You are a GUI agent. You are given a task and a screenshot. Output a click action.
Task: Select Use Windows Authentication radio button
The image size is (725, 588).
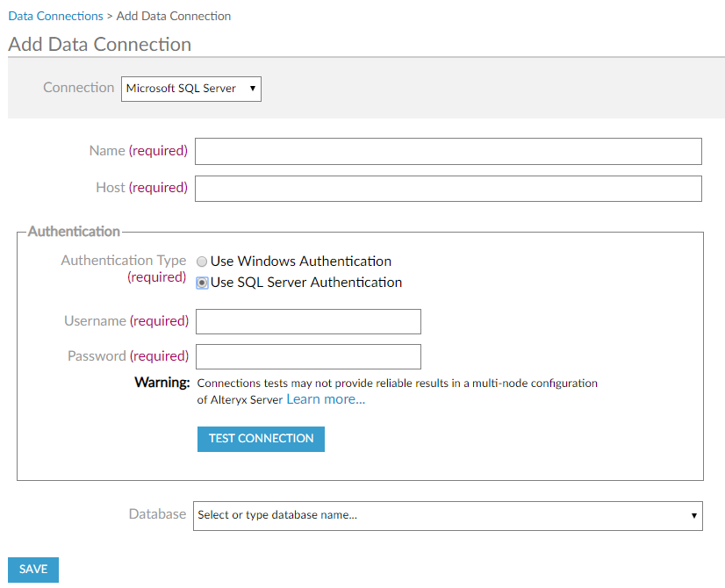[202, 262]
